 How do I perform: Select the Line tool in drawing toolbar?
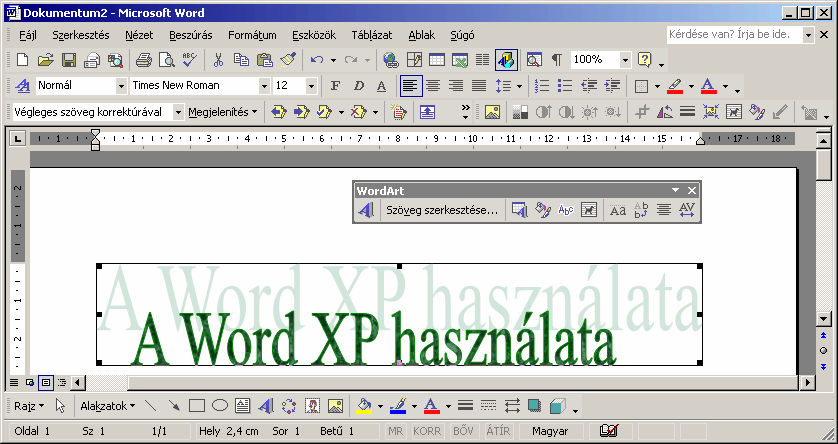click(x=151, y=406)
